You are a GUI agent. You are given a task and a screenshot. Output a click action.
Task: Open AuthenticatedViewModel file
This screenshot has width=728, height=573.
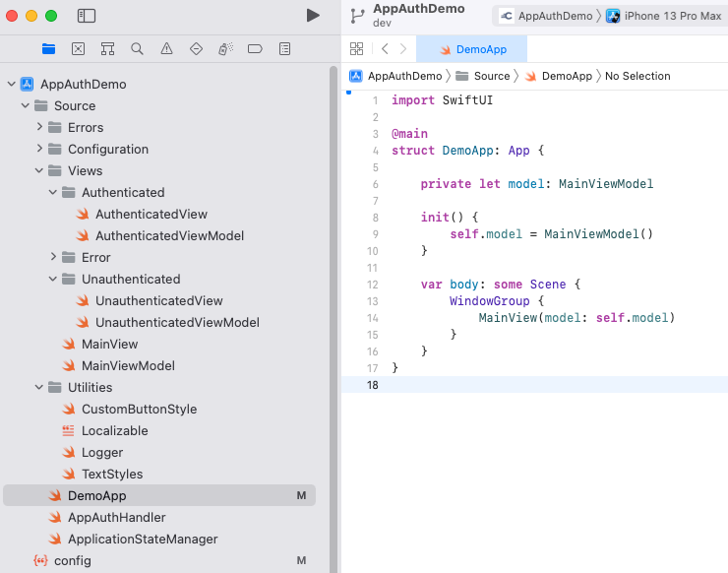169,236
